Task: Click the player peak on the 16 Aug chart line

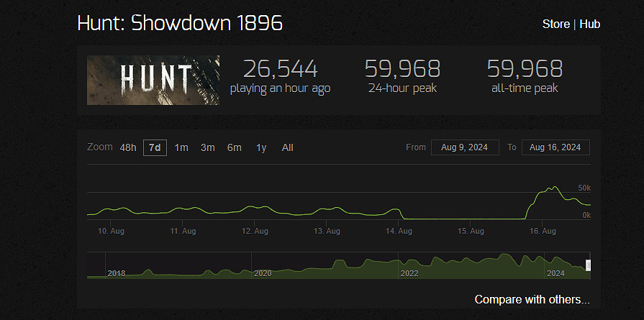Action: click(554, 187)
